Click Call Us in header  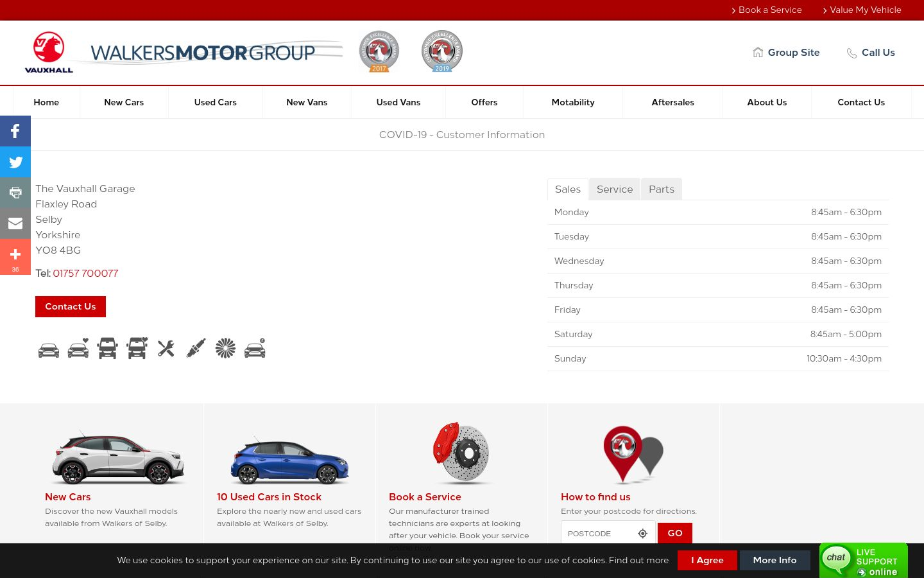point(871,53)
